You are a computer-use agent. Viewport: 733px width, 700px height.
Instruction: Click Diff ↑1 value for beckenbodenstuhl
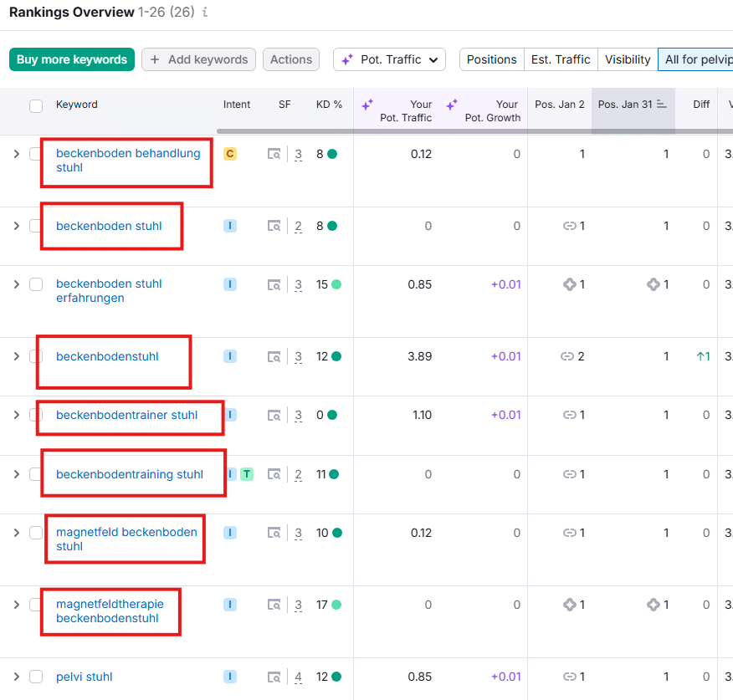(703, 356)
